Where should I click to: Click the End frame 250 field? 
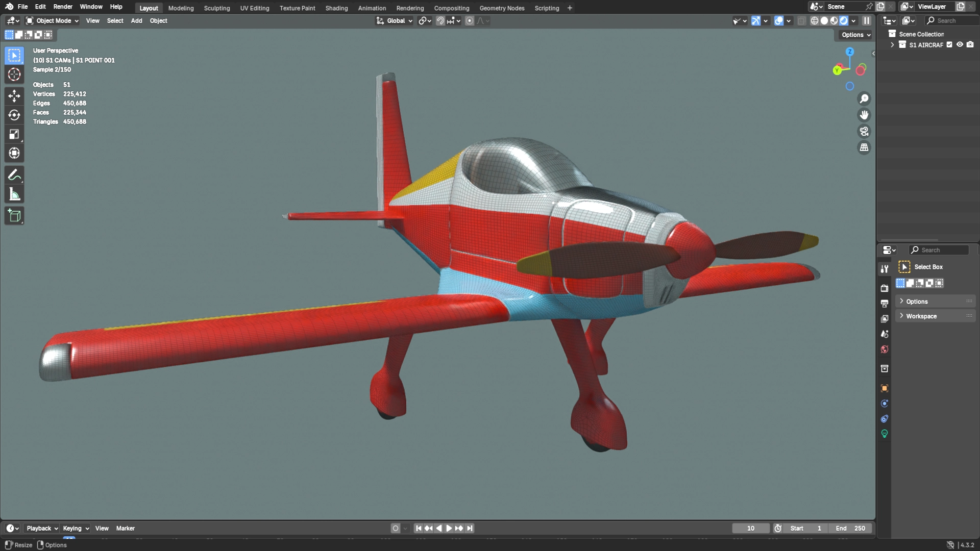[x=850, y=529]
